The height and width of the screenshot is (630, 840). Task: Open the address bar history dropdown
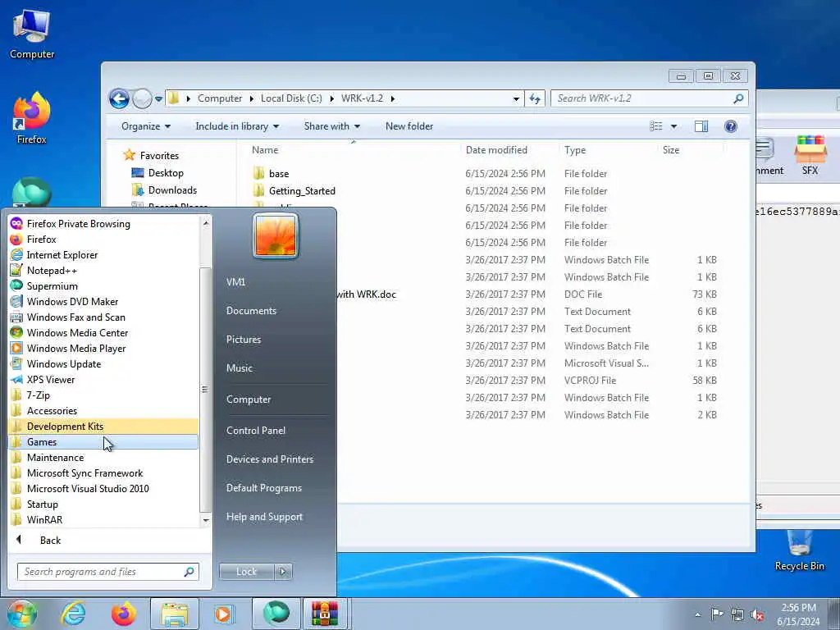coord(516,98)
